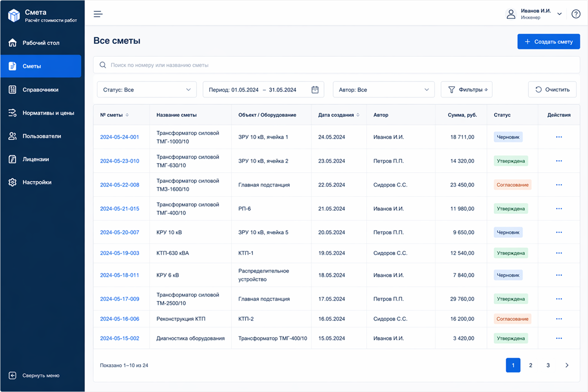Click the hamburger menu icon in header
Screen dimensions: 588x392
(x=98, y=14)
